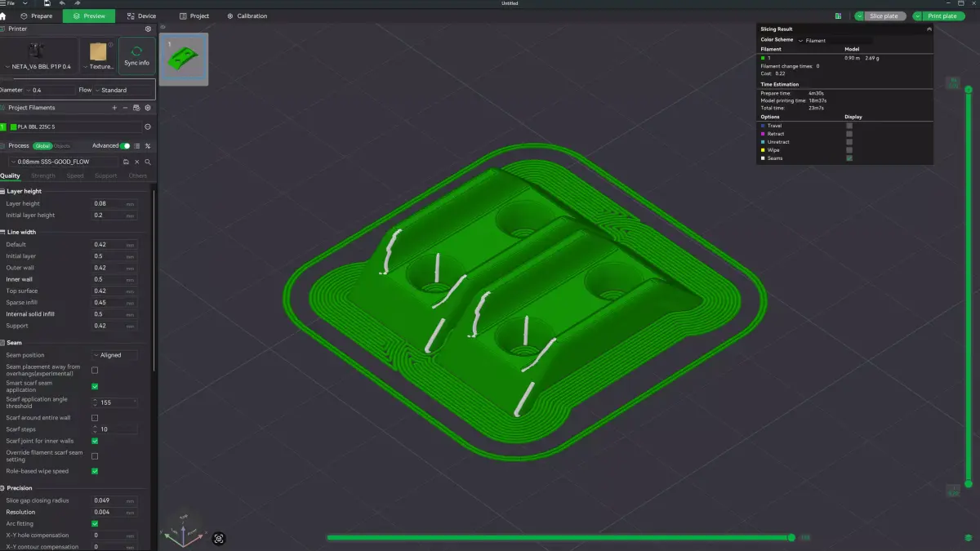Open Strength settings tab

tap(43, 176)
